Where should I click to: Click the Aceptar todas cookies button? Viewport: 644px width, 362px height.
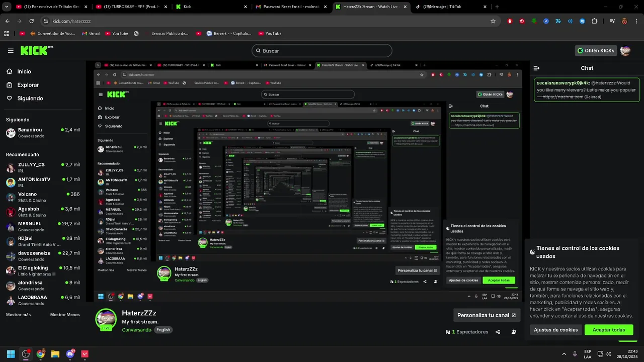tap(609, 330)
